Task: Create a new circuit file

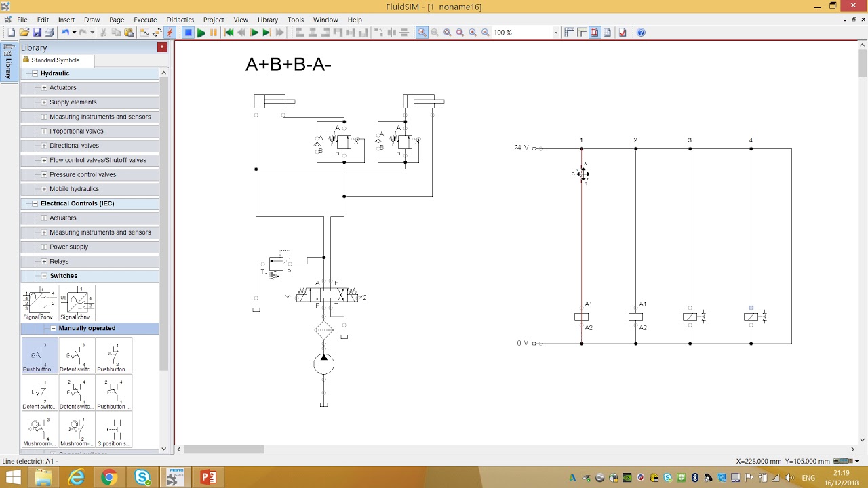Action: tap(11, 33)
